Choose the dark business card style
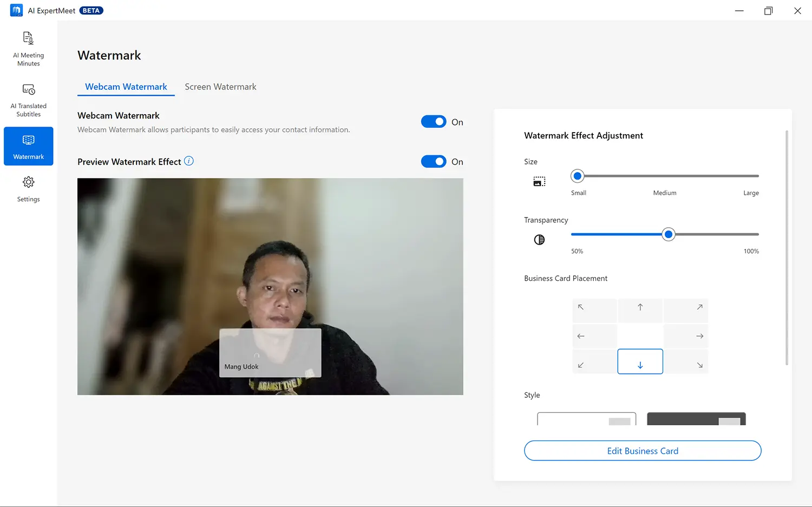 point(696,419)
